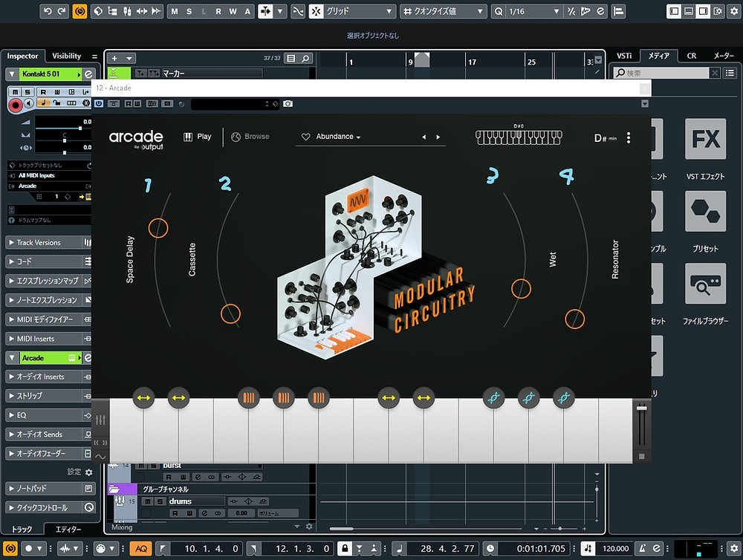Click the add track plus button
743x560 pixels.
pos(114,58)
